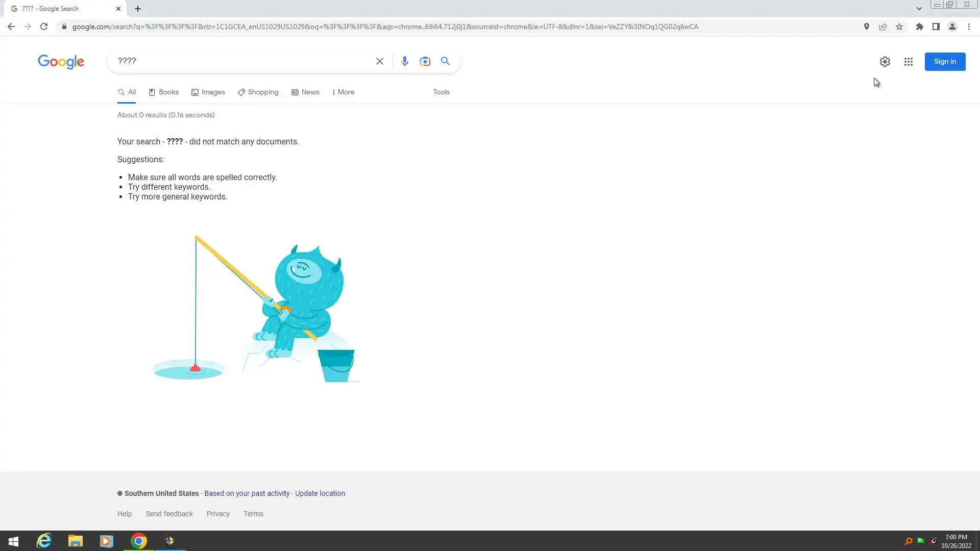Screen dimensions: 980x551
Task: Clear the search box with X icon
Action: pyautogui.click(x=379, y=61)
